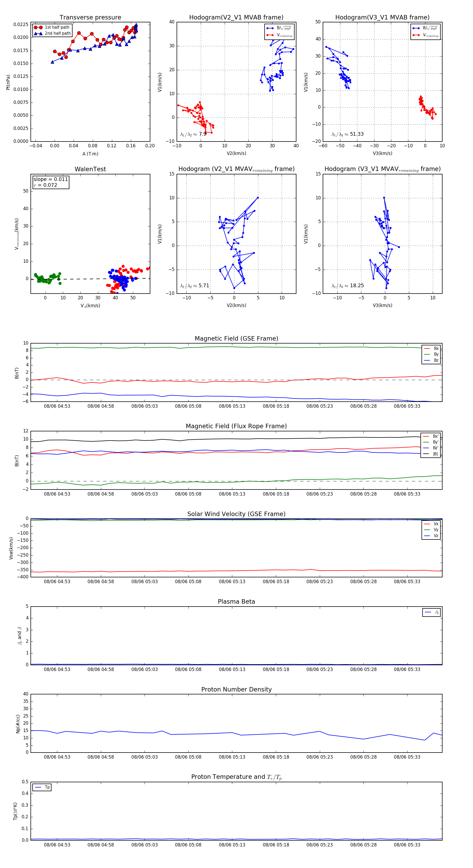The height and width of the screenshot is (868, 473).
Task: Click 'slope = 0.011' annotation
Action: 50,179
